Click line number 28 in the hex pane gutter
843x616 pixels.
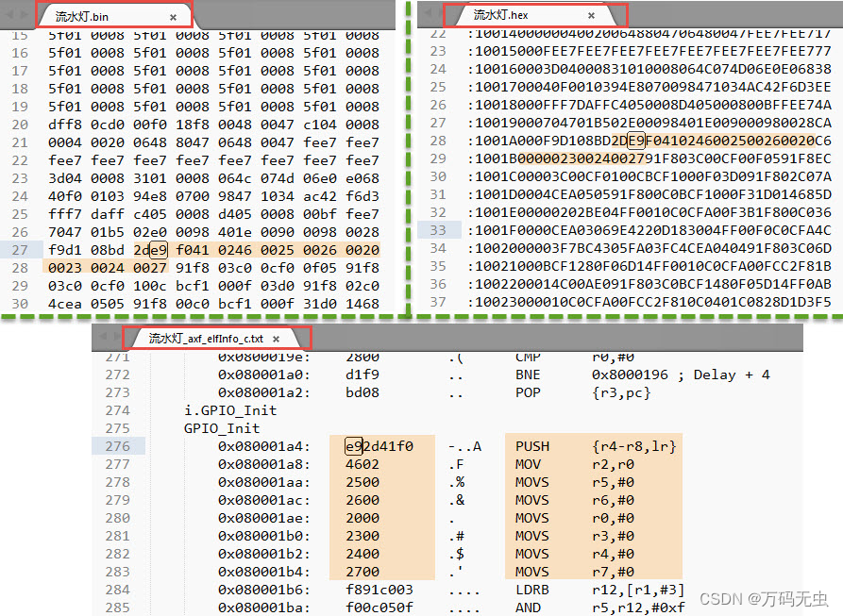click(x=438, y=141)
